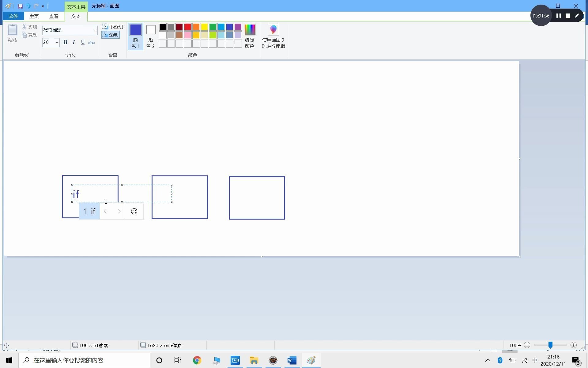This screenshot has height=368, width=588.
Task: Open the notification center icon
Action: 576,361
